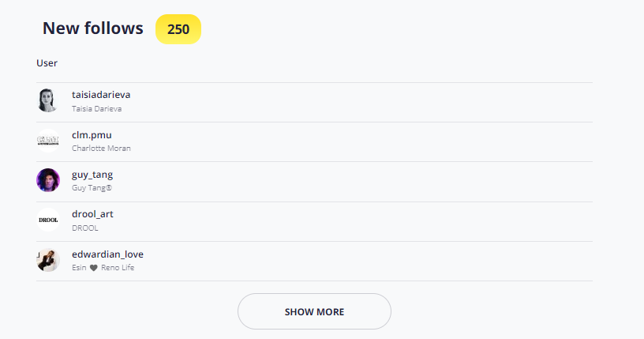Click the clm.pmu logo avatar
The height and width of the screenshot is (339, 644).
tap(48, 141)
